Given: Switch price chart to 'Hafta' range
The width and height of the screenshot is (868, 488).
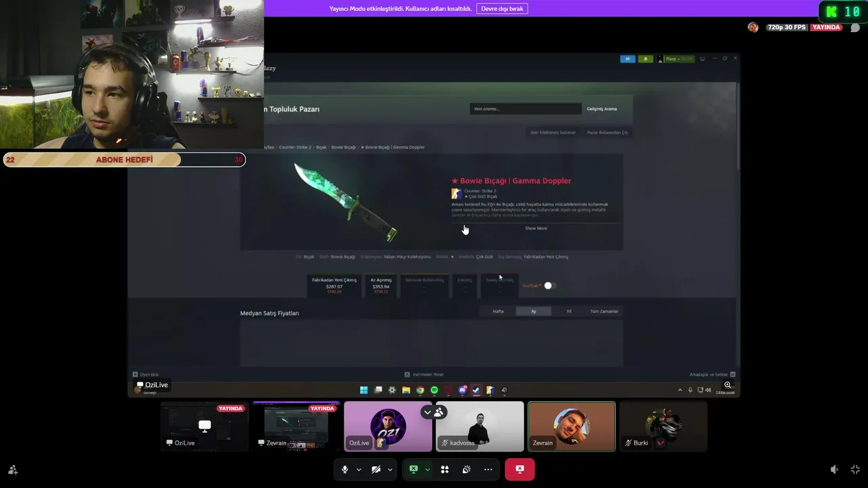Looking at the screenshot, I should point(498,311).
